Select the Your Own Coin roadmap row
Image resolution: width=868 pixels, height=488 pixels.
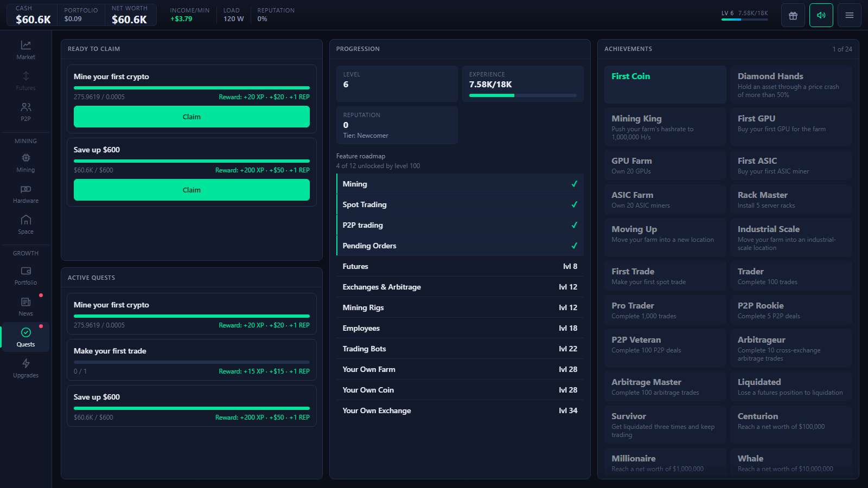tap(459, 390)
